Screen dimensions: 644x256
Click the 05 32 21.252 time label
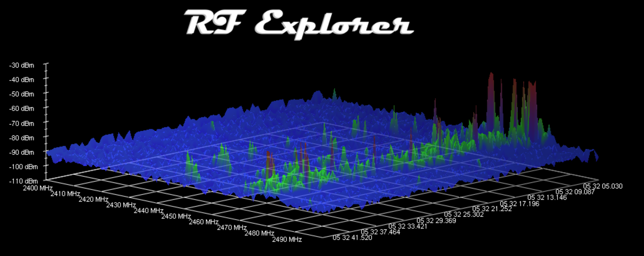pyautogui.click(x=492, y=209)
